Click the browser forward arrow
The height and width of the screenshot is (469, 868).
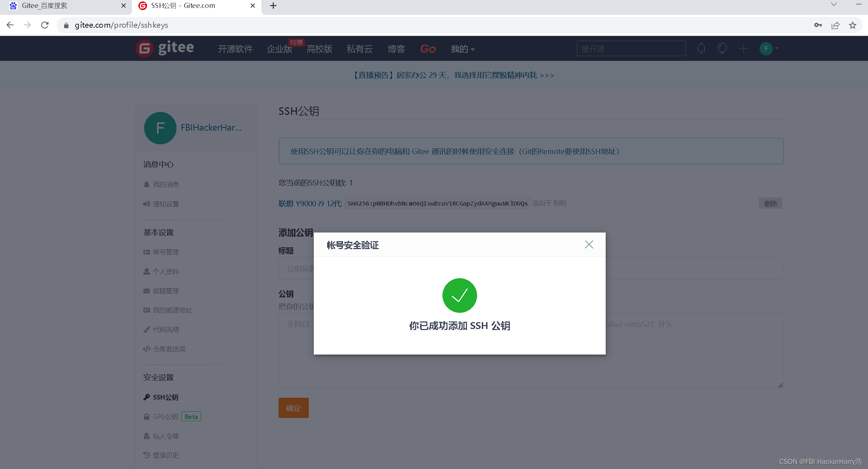[27, 25]
